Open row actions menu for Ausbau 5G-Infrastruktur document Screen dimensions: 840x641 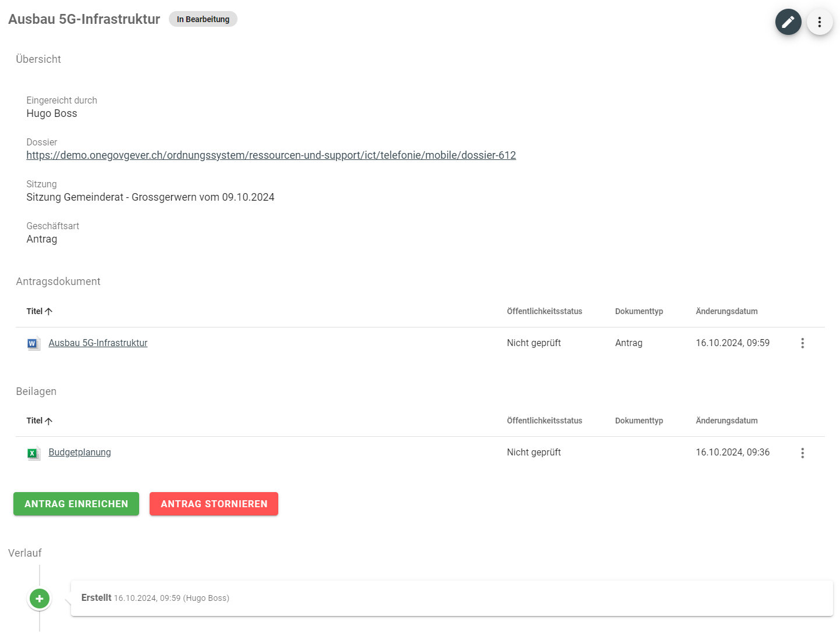[x=802, y=343]
